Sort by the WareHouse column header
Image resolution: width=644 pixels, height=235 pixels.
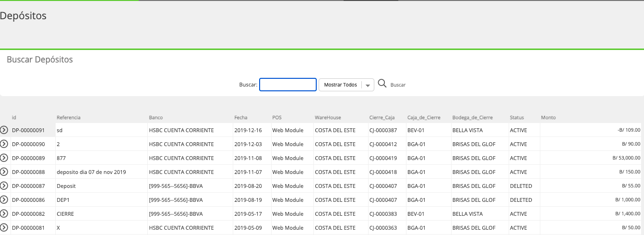click(x=328, y=117)
